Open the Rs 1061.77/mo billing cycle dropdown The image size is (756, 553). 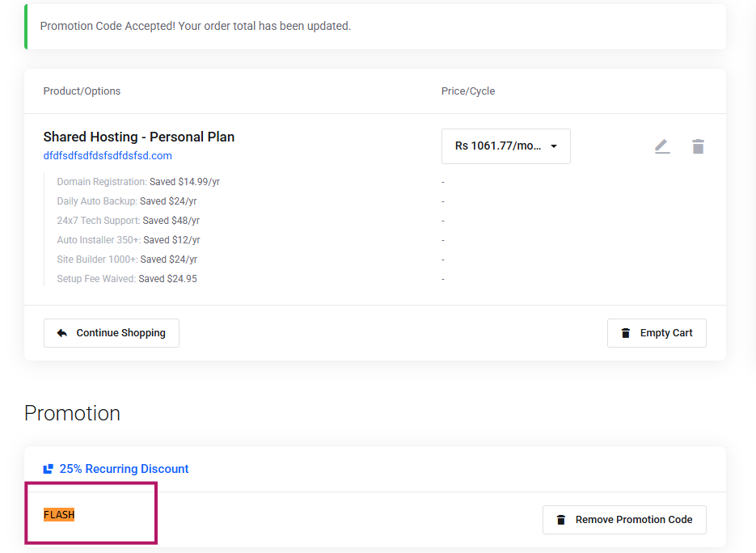[x=506, y=146]
